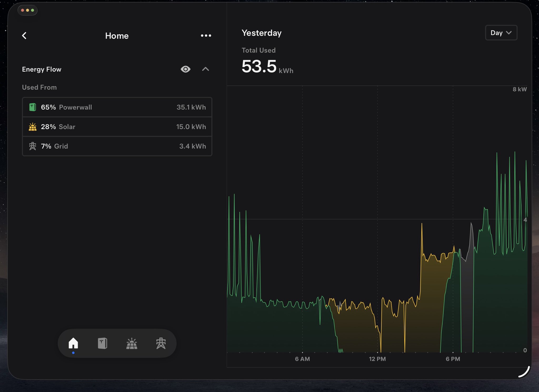Click the 7% Grid label
This screenshot has height=392, width=539.
pos(54,146)
